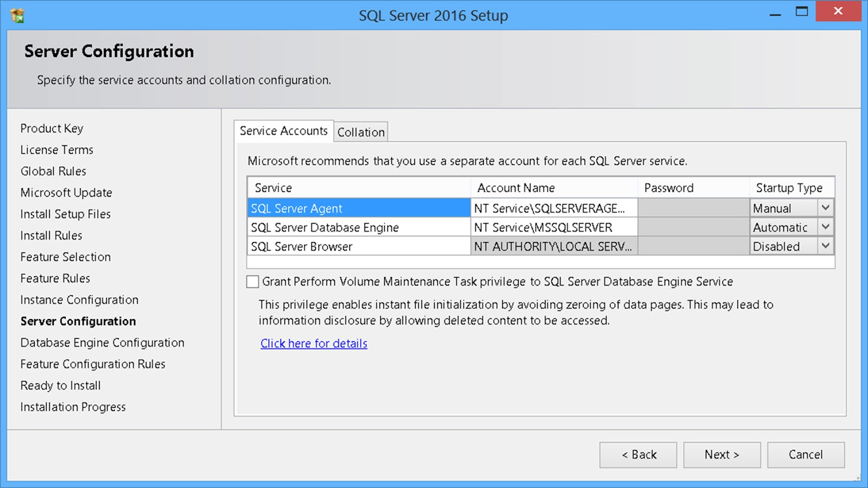This screenshot has width=868, height=488.
Task: Click the Password column header
Action: point(693,188)
